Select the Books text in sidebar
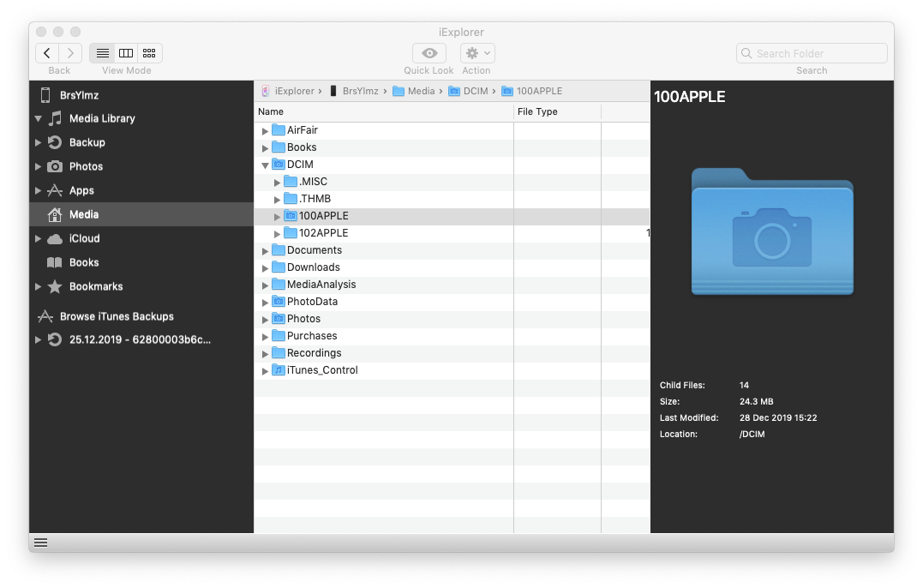Viewport: 923px width, 588px height. pyautogui.click(x=84, y=262)
